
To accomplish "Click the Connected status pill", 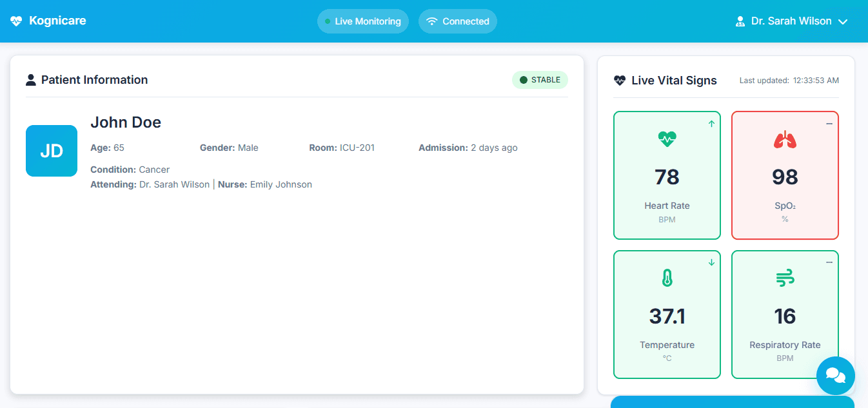I will (458, 21).
